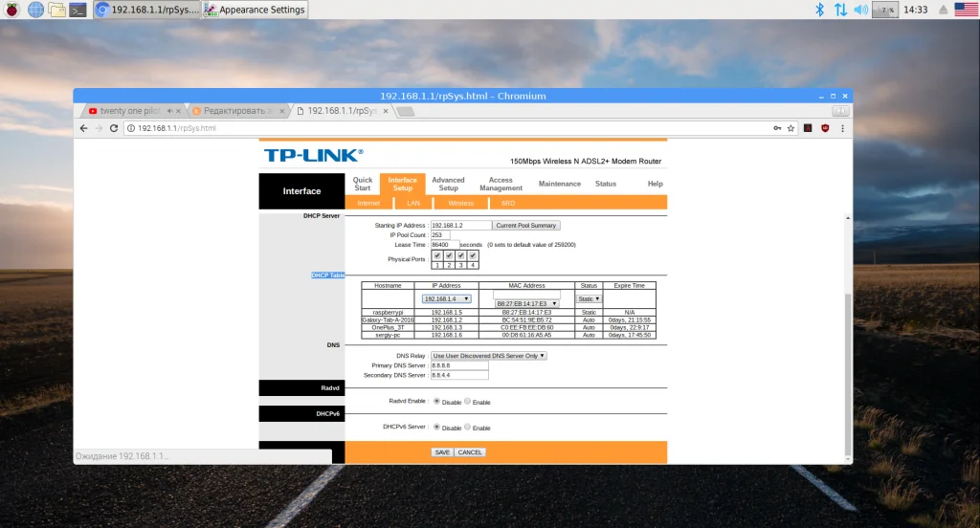Launch the terminal from the taskbar

coord(78,10)
